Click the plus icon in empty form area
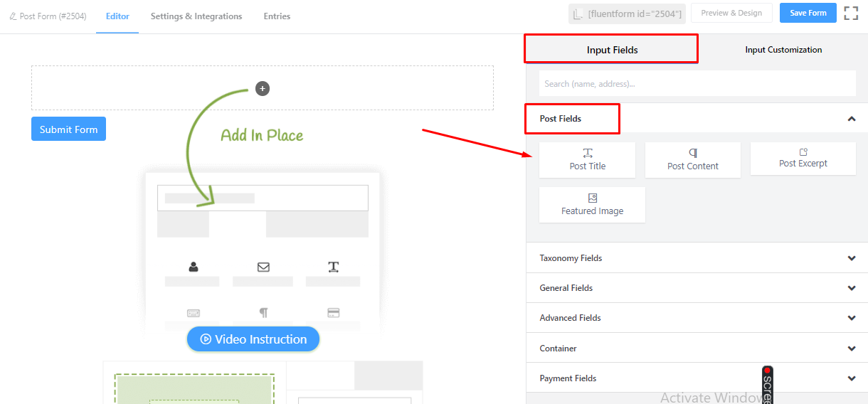 (263, 89)
